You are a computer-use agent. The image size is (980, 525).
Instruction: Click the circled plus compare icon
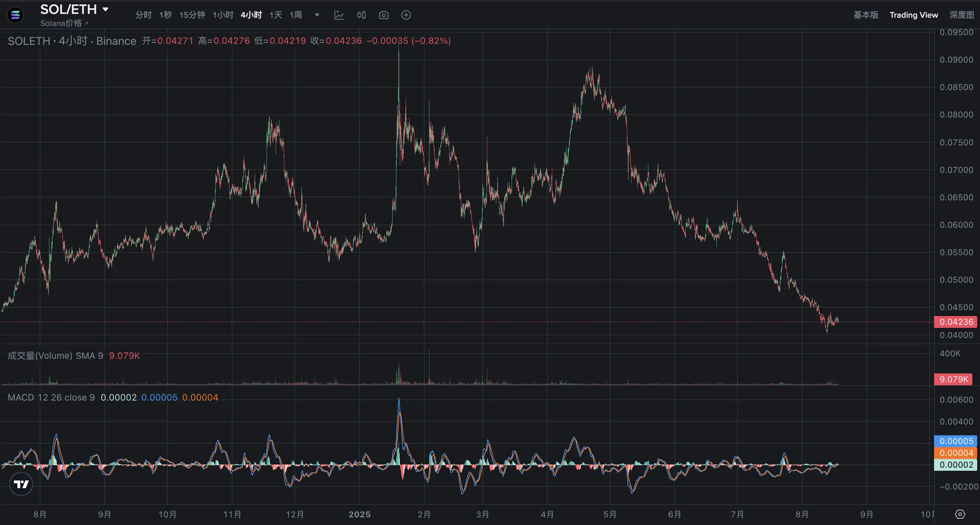coord(406,15)
